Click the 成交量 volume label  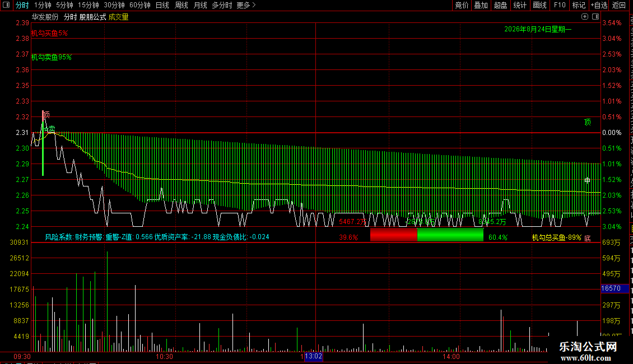click(118, 17)
